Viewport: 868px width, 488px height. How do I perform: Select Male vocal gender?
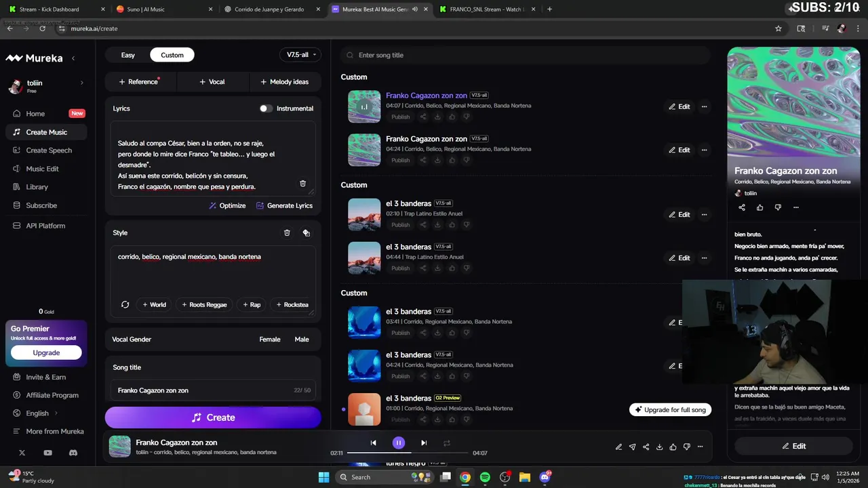tap(302, 340)
